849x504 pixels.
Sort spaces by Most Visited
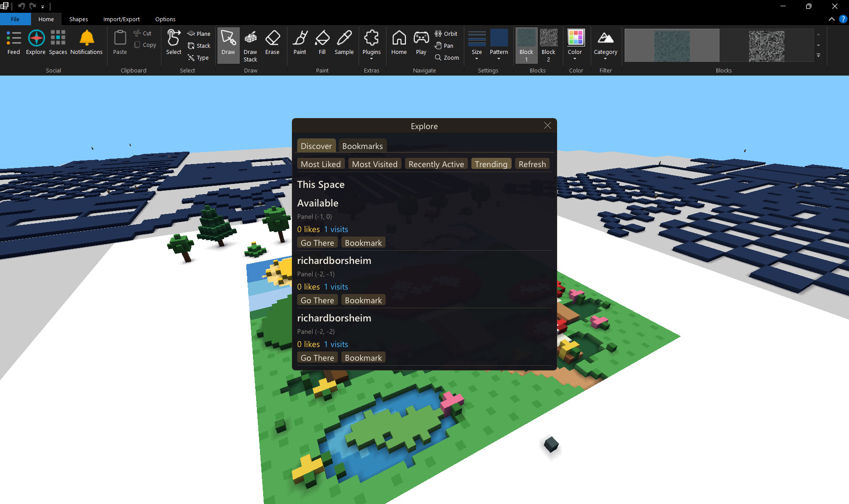pos(375,164)
